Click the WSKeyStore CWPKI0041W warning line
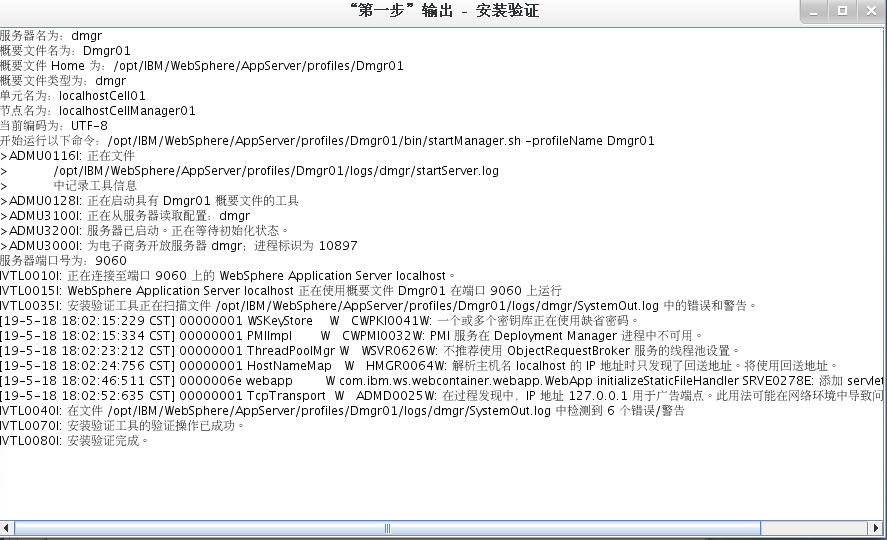The image size is (887, 540). coord(320,321)
